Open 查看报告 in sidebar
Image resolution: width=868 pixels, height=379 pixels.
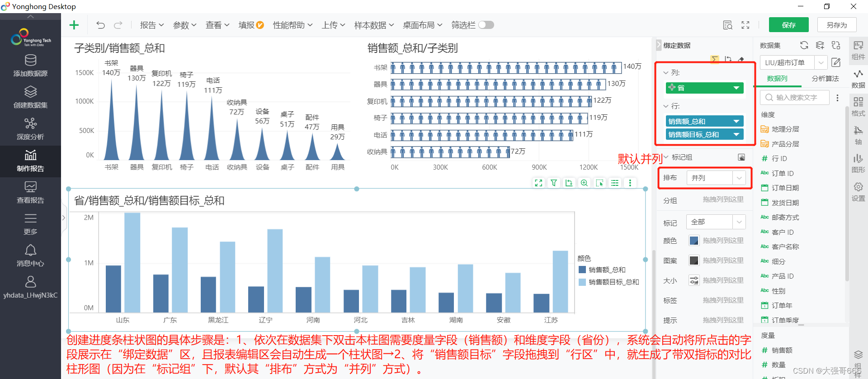[30, 193]
